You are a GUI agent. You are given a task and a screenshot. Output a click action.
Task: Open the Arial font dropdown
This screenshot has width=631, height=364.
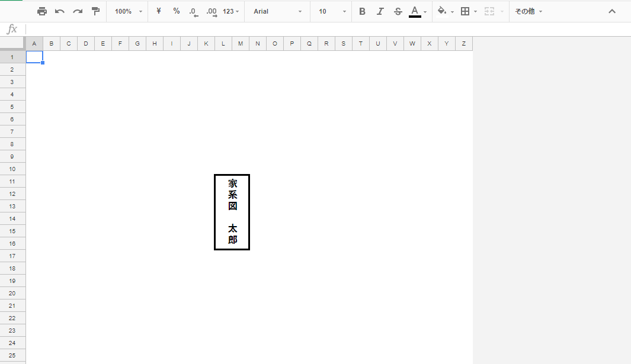tap(277, 11)
